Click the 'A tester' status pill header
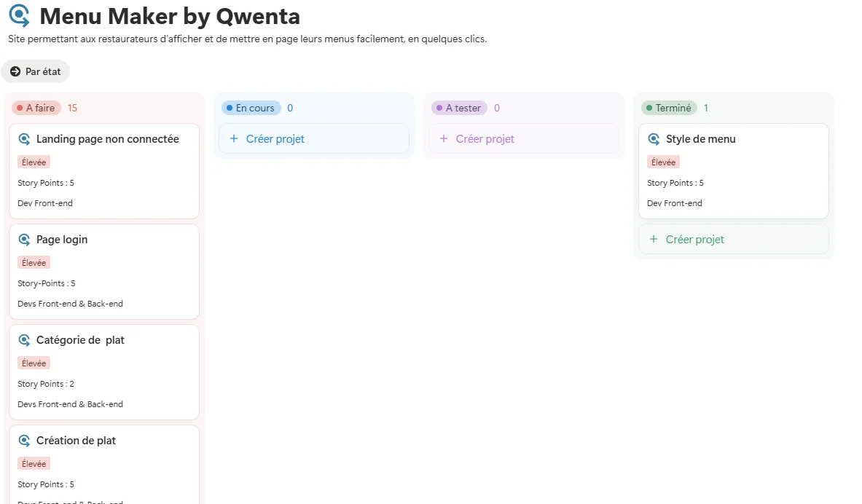 [459, 107]
